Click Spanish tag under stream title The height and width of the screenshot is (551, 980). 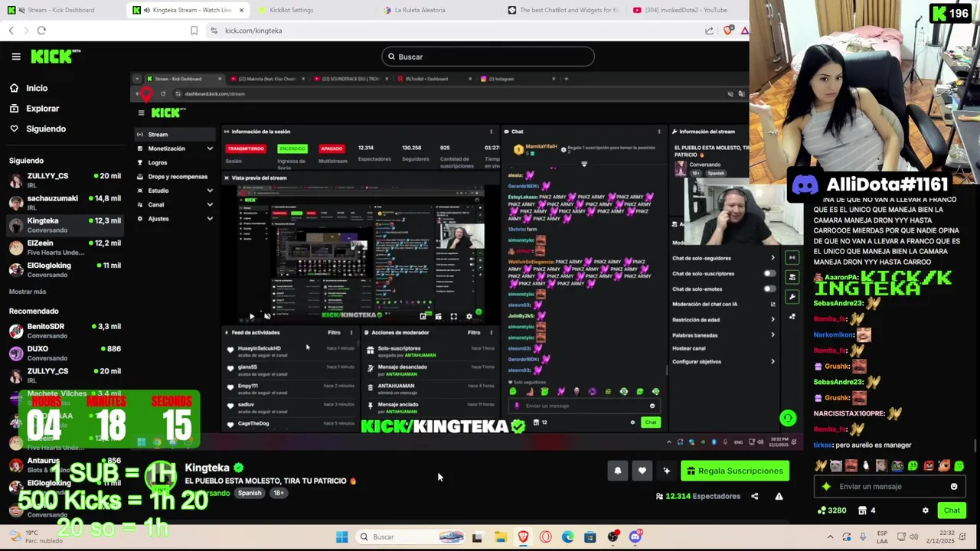[x=250, y=493]
